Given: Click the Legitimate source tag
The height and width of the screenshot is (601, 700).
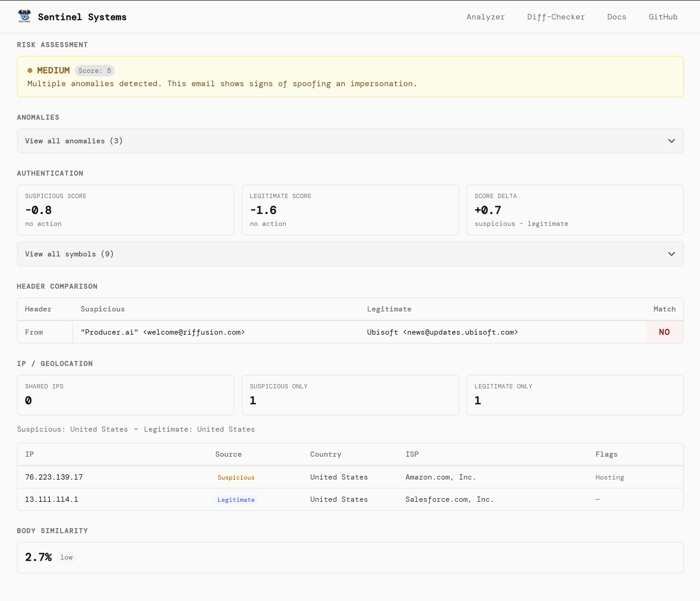Looking at the screenshot, I should click(236, 500).
